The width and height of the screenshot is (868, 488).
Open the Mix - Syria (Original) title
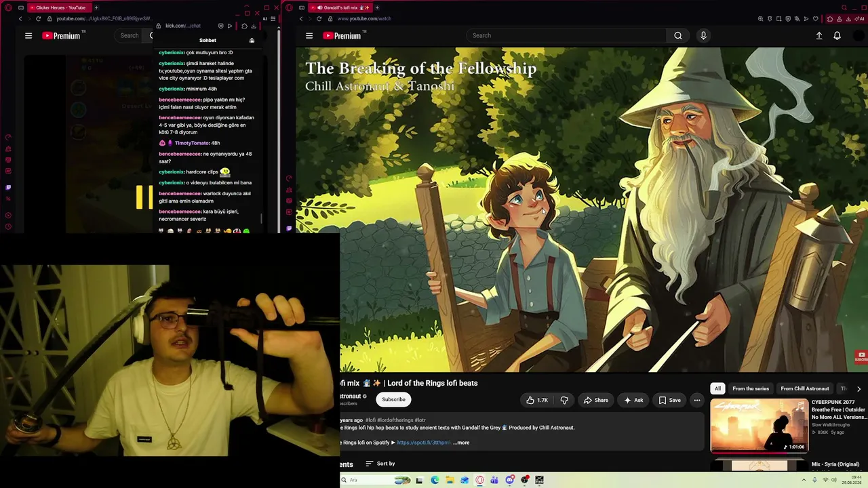coord(835,464)
